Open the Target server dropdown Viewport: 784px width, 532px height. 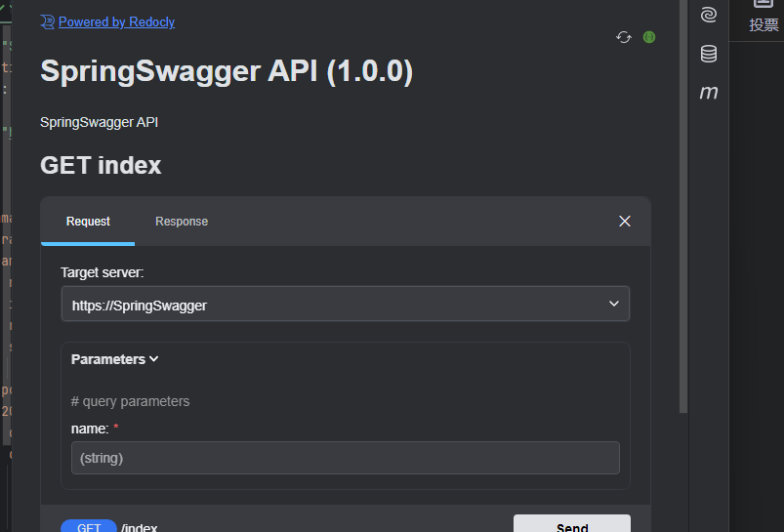[x=345, y=304]
